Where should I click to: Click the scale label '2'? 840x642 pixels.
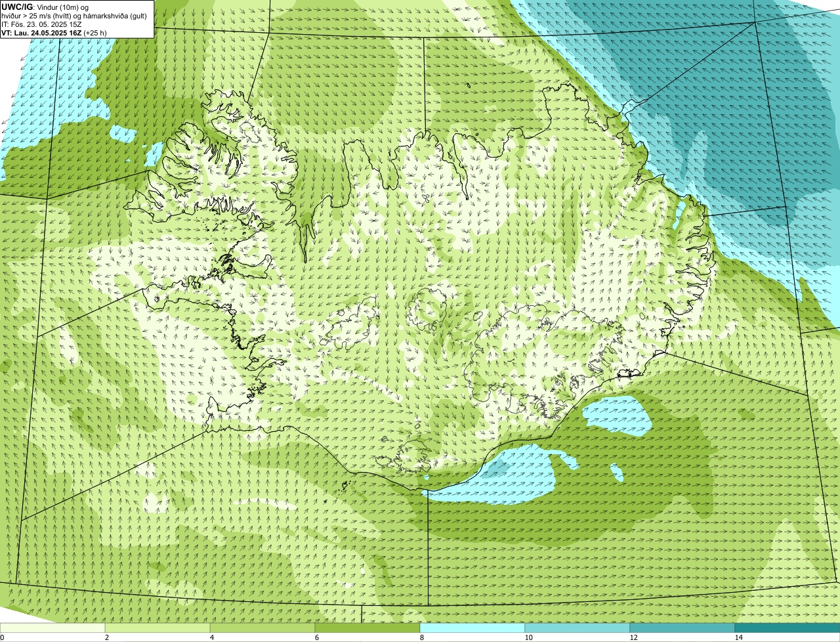(106, 637)
